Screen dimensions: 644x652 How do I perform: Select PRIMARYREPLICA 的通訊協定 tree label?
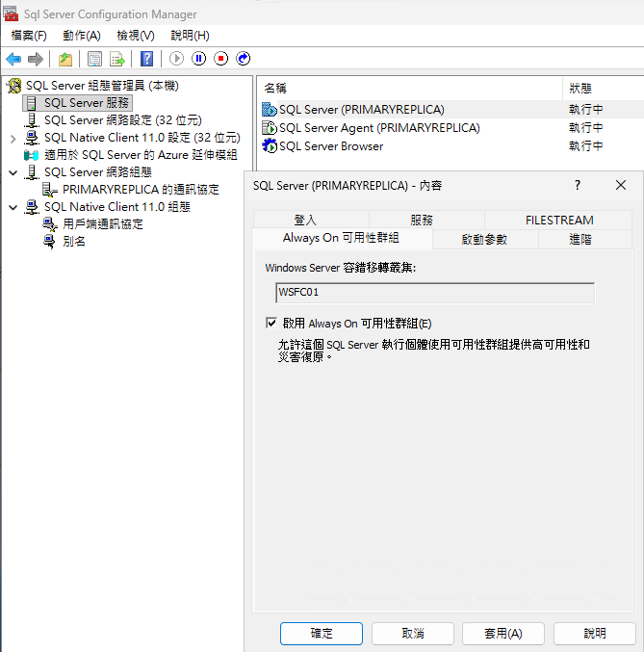pyautogui.click(x=141, y=190)
